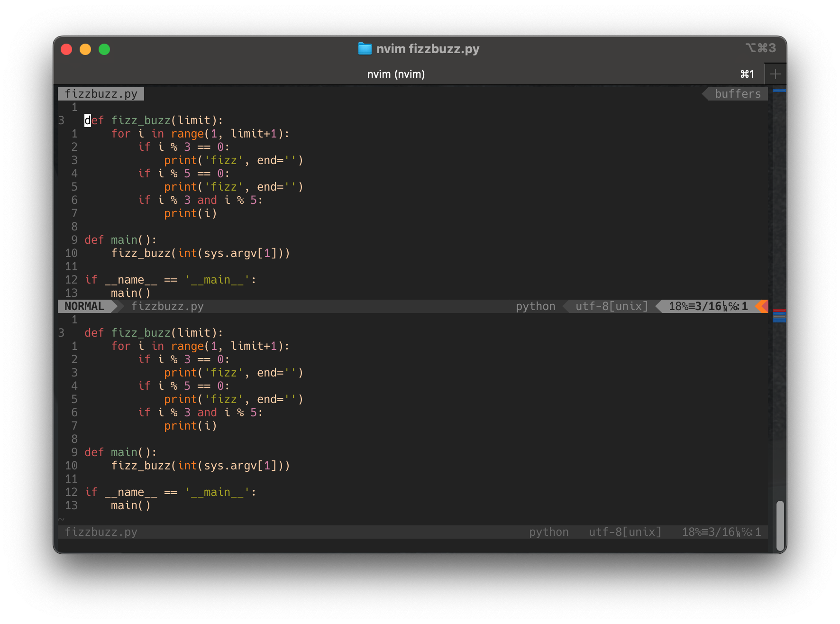This screenshot has height=624, width=840.
Task: Click the python filetype indicator in the statusline
Action: pos(535,306)
